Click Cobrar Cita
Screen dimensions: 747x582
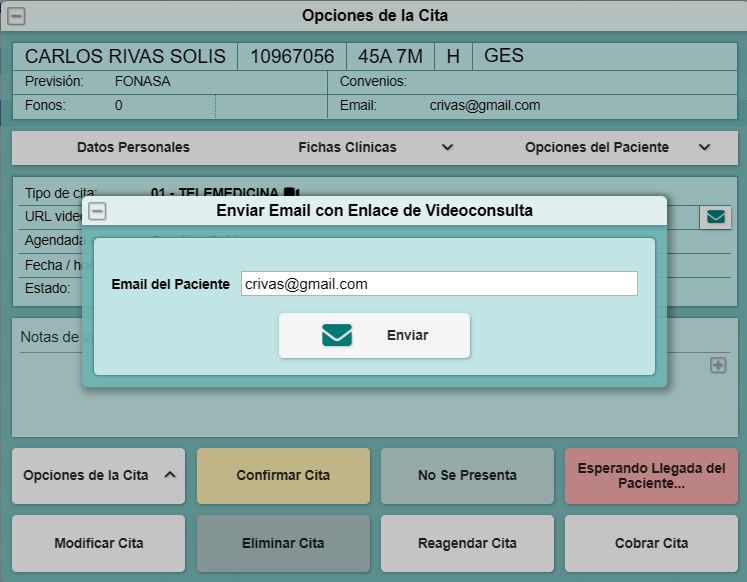tap(651, 543)
